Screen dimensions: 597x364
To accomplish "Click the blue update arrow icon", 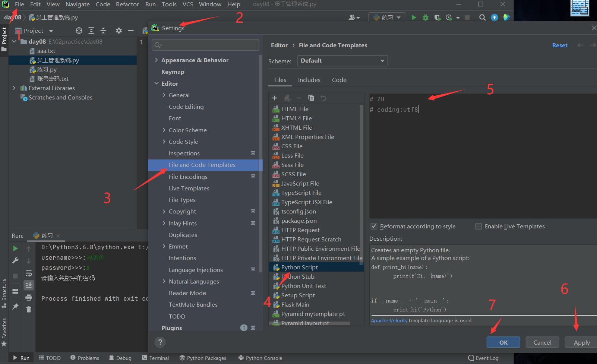I will pyautogui.click(x=495, y=18).
